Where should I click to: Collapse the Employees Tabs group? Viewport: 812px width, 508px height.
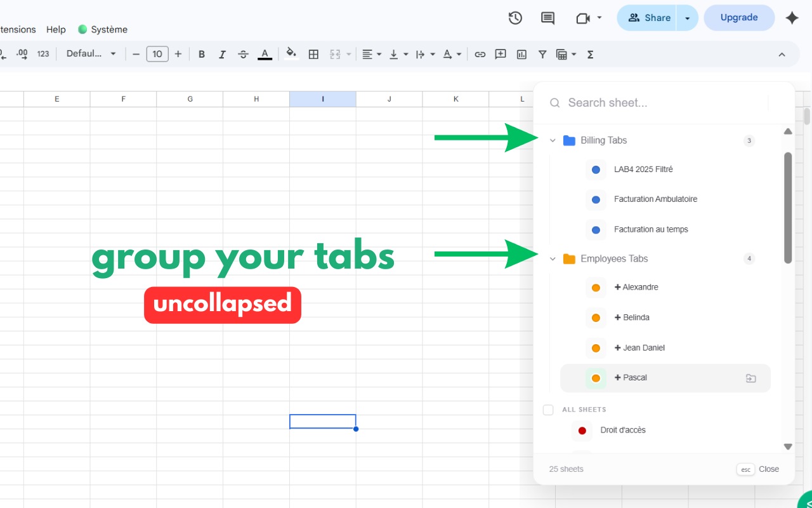coord(552,258)
